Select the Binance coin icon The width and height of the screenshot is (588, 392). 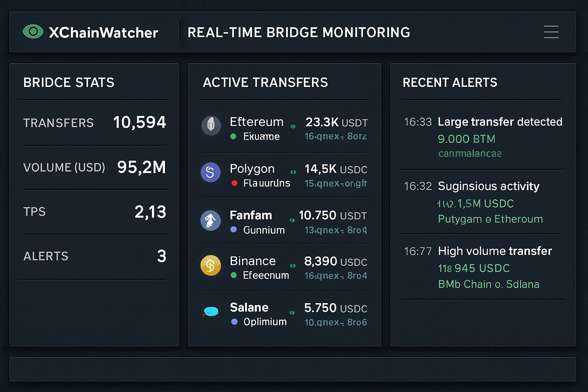pyautogui.click(x=211, y=265)
